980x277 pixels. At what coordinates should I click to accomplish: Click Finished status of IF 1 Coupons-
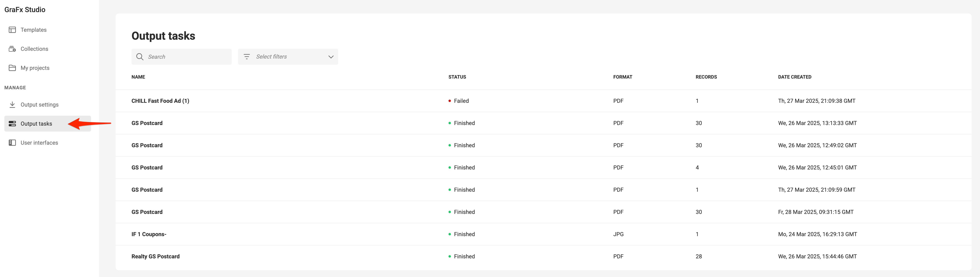coord(461,234)
